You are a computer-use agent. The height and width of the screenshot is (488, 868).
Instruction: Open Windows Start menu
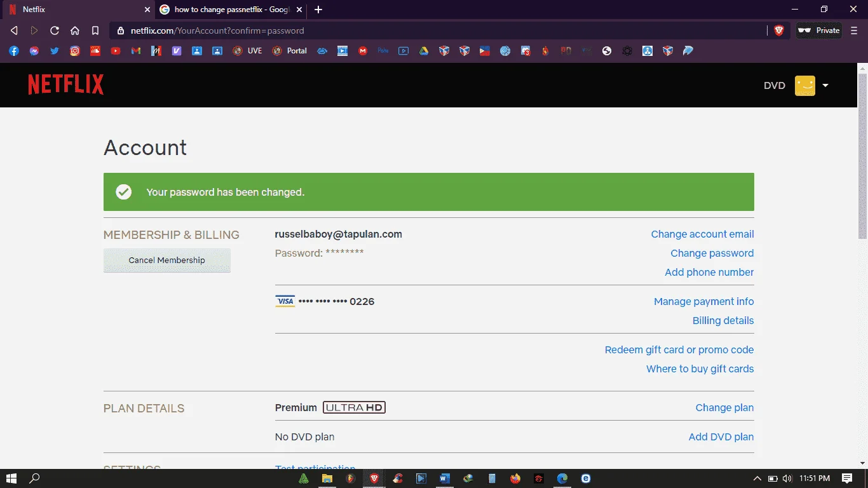[x=11, y=478]
